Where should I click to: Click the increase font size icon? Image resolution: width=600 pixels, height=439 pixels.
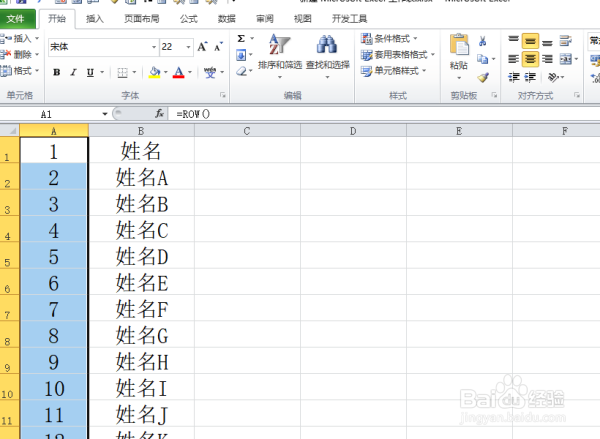pos(202,47)
